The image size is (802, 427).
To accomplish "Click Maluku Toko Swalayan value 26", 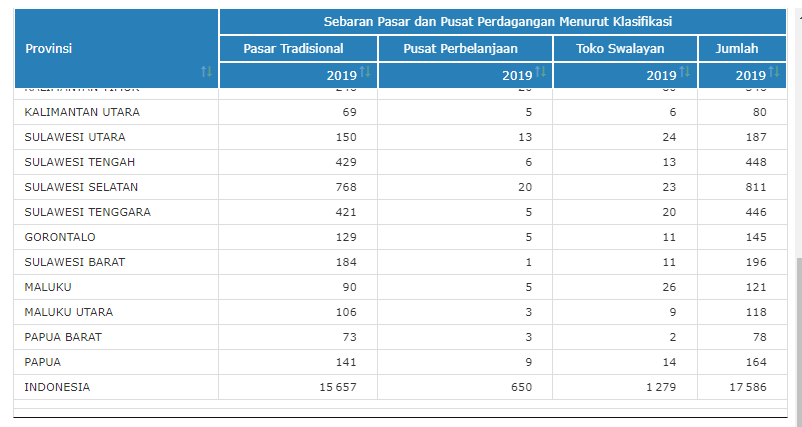I will point(669,287).
